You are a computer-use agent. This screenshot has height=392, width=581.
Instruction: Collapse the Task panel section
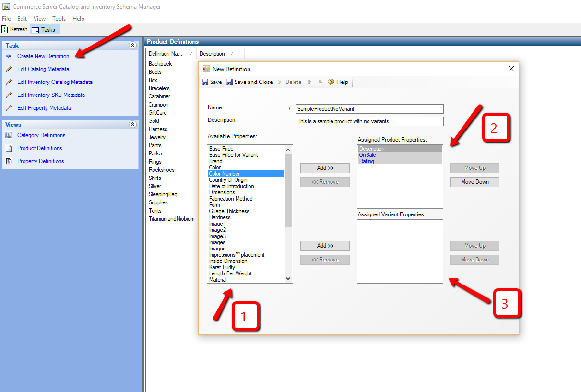tap(133, 45)
